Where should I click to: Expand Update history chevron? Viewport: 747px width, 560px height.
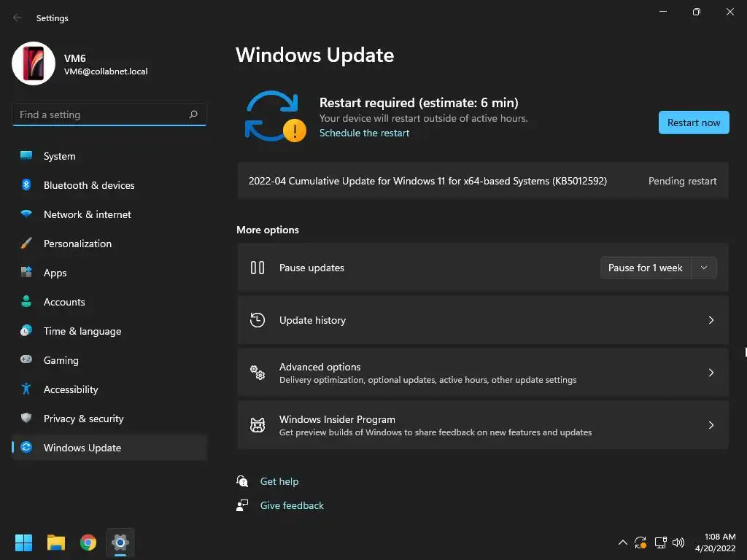point(711,320)
